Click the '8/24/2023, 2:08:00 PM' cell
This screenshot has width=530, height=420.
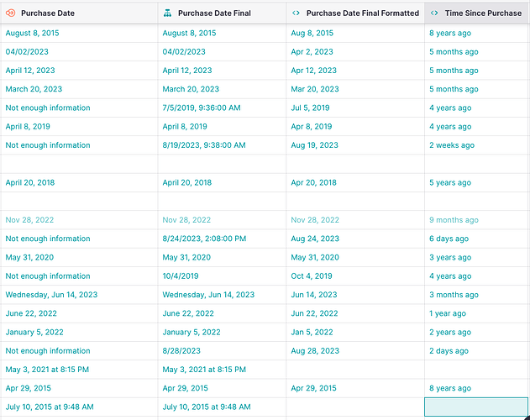pos(222,239)
